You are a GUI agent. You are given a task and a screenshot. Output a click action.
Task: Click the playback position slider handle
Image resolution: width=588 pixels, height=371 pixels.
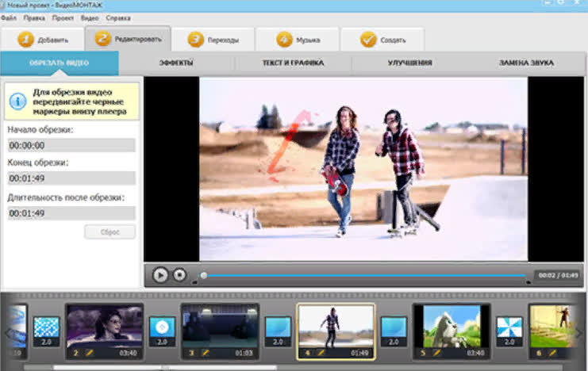[x=204, y=275]
